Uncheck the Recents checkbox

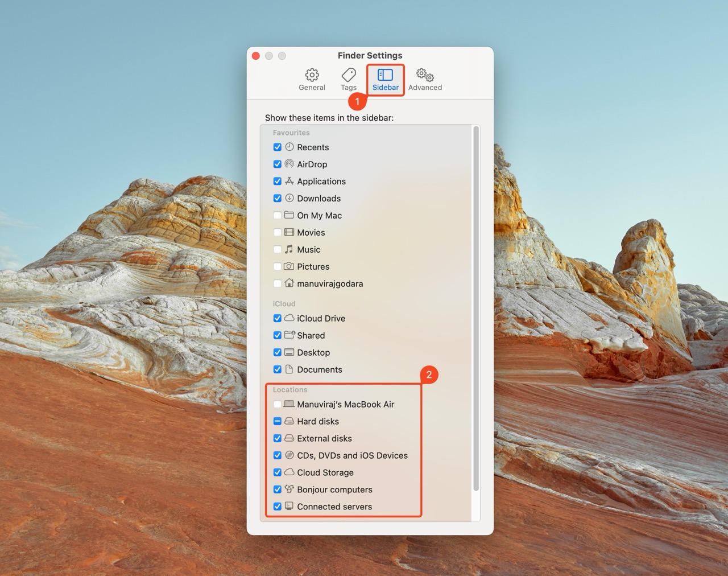278,147
